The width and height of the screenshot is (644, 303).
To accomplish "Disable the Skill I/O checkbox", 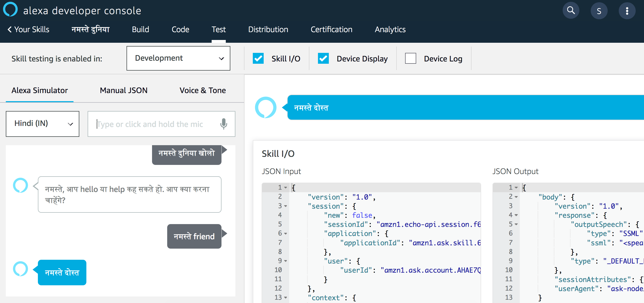I will [x=258, y=58].
